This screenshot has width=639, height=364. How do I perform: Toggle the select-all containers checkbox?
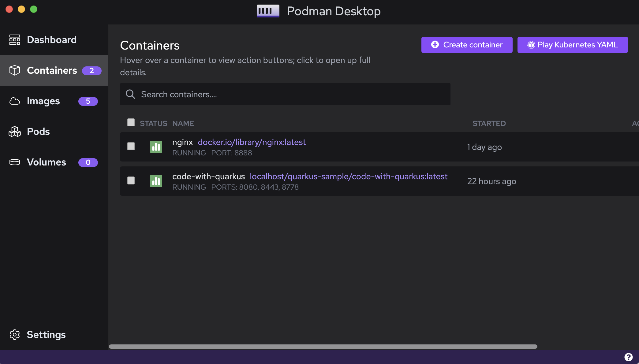click(x=131, y=123)
